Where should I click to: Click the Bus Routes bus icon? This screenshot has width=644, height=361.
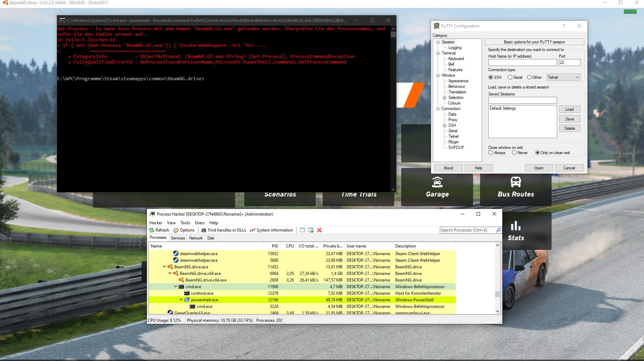[x=516, y=182]
